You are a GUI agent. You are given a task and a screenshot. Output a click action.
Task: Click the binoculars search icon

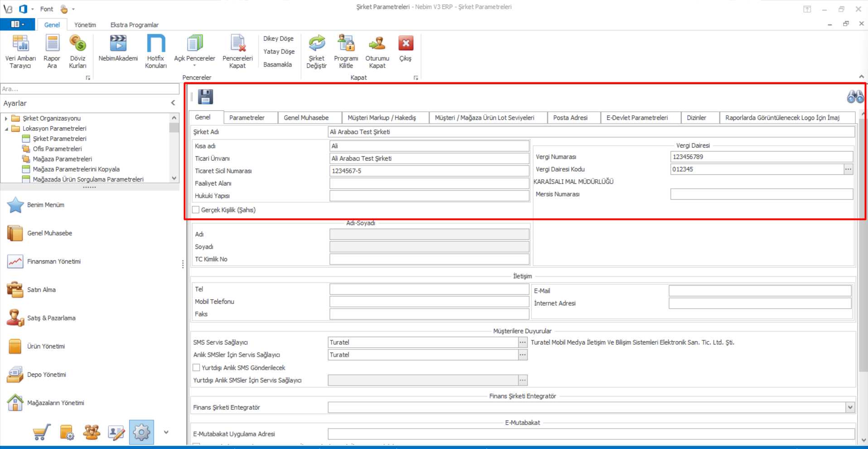pos(855,97)
